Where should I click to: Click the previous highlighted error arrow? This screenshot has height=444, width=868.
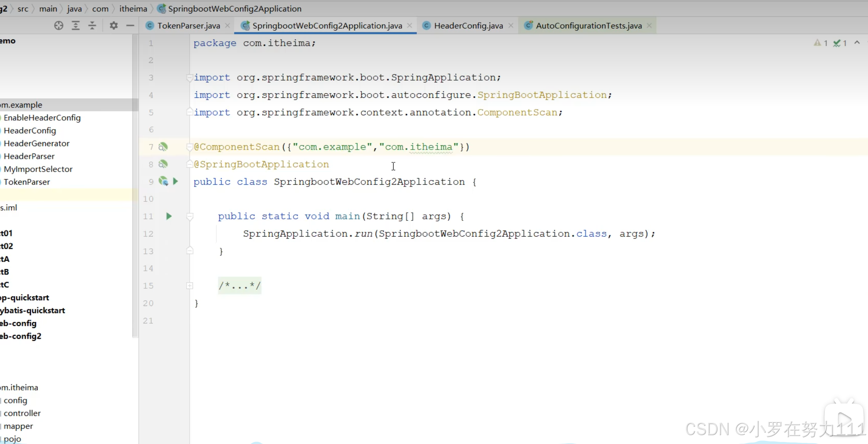(x=857, y=43)
